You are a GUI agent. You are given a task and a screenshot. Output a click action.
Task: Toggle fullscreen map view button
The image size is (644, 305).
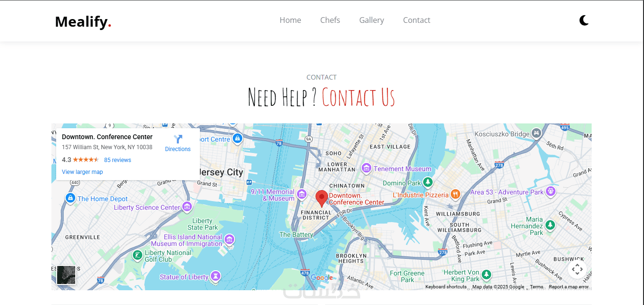click(577, 269)
